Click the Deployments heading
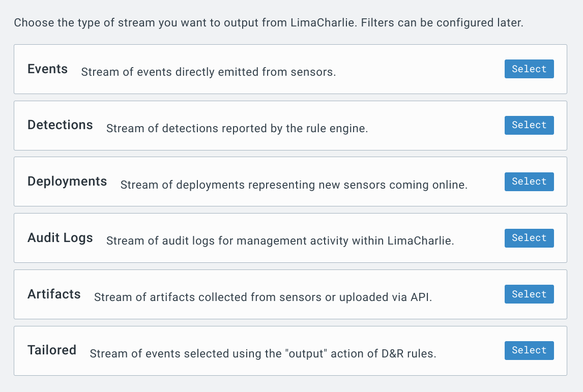Image resolution: width=583 pixels, height=392 pixels. coord(67,182)
